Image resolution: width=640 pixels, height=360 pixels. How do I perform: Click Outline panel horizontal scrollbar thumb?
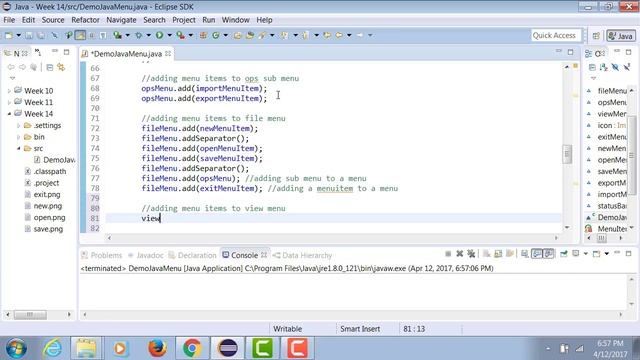point(602,238)
